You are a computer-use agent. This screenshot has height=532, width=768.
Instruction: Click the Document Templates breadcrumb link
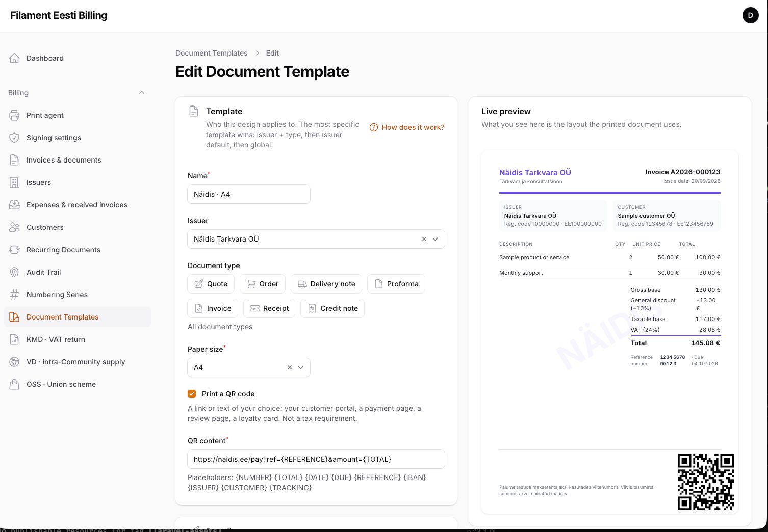[211, 53]
